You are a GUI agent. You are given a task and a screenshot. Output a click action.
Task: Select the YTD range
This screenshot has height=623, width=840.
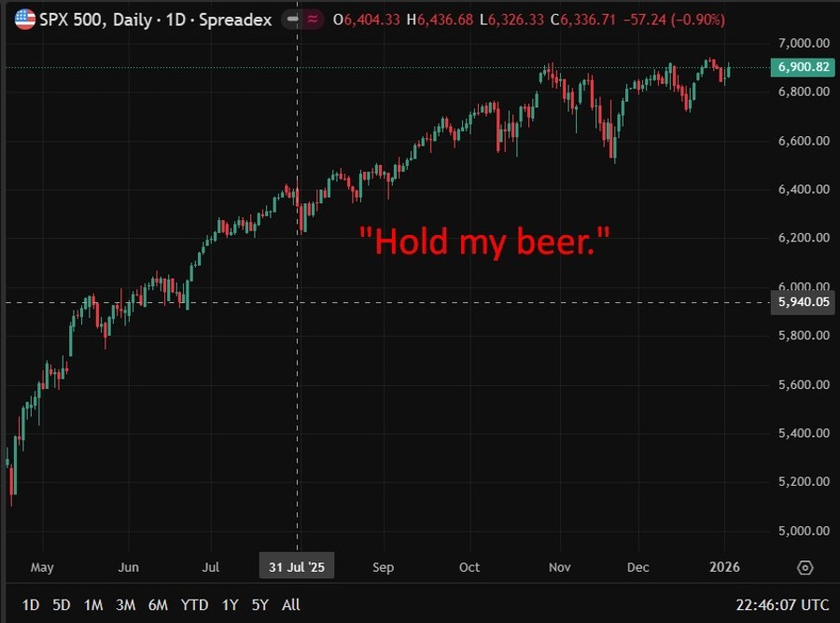pos(194,604)
